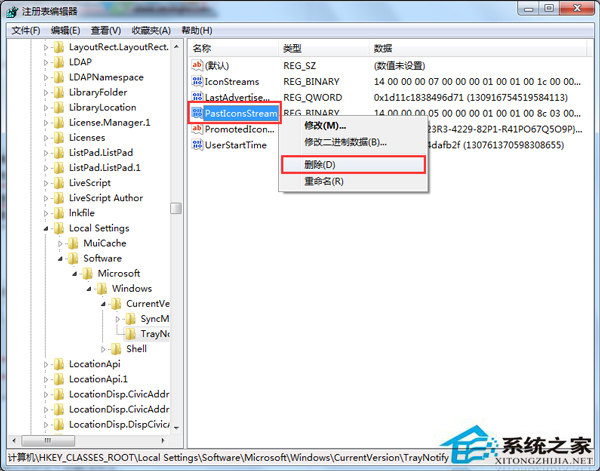Click the 数据 column header

[478, 48]
